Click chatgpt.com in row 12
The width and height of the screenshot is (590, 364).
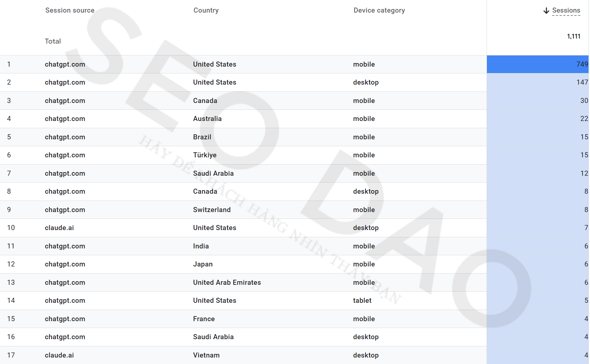pyautogui.click(x=65, y=264)
